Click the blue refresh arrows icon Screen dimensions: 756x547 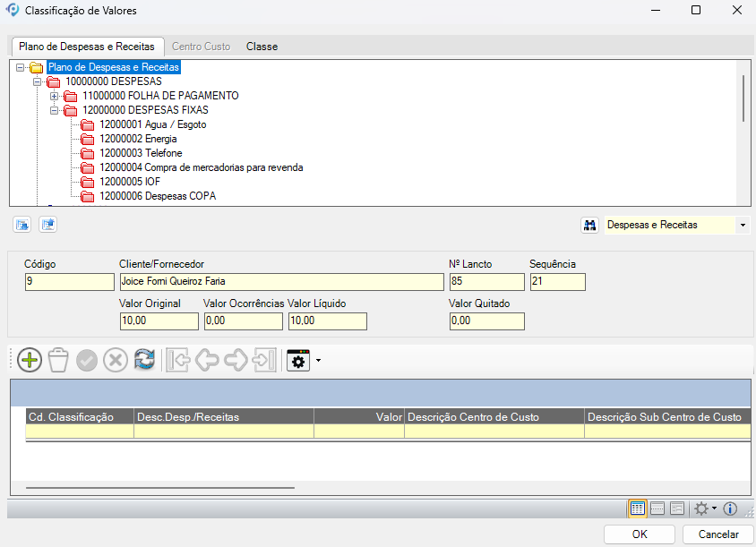pyautogui.click(x=144, y=360)
